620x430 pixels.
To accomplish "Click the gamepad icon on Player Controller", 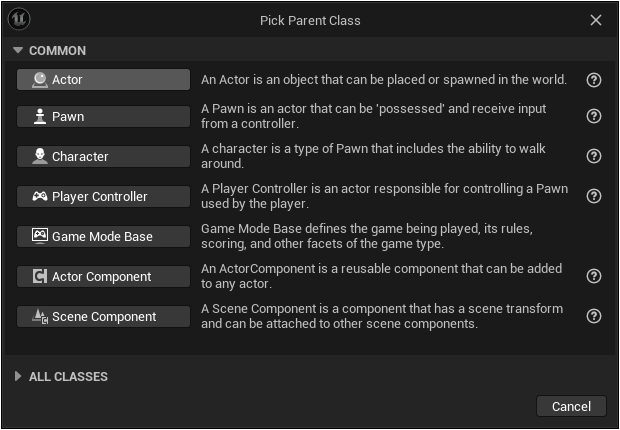I will coord(40,196).
